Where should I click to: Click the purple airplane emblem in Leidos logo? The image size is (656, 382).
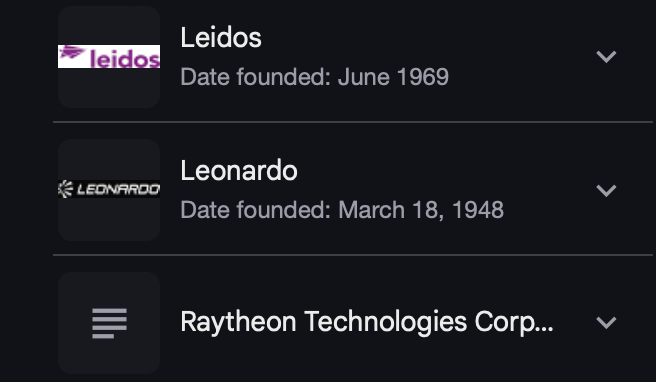coord(72,52)
